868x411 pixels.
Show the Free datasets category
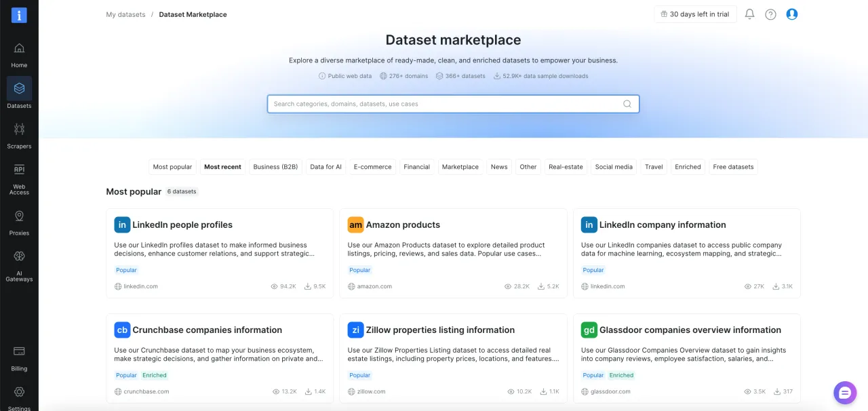[x=733, y=167]
